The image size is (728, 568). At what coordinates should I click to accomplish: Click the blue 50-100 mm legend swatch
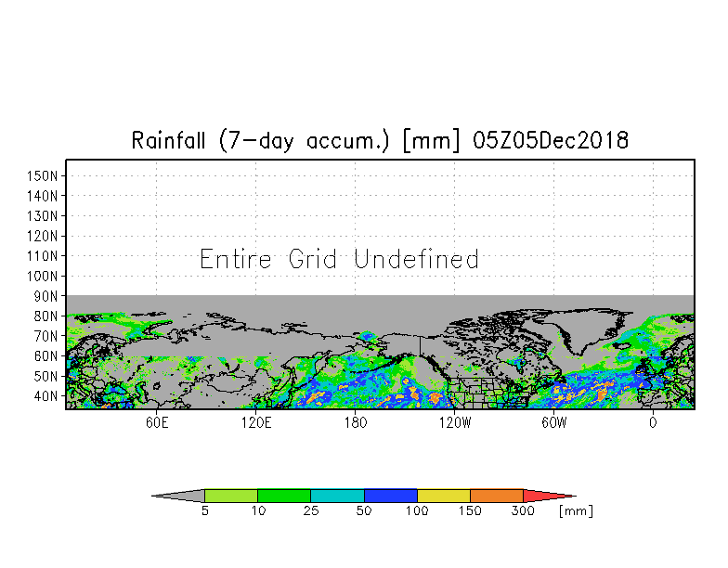click(x=391, y=496)
